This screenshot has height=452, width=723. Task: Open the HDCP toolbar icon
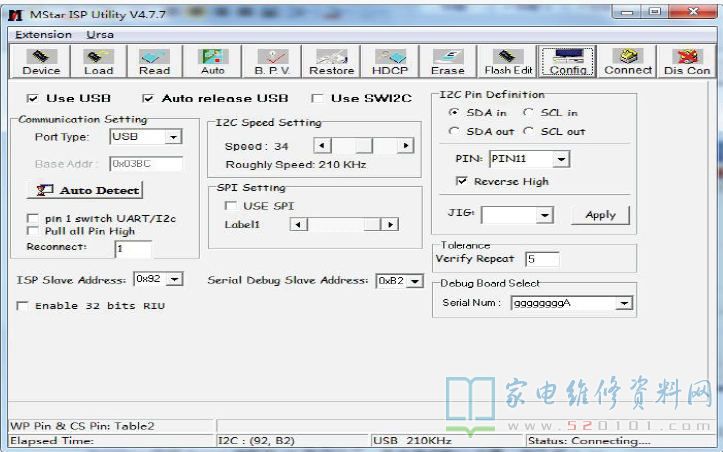tap(390, 61)
